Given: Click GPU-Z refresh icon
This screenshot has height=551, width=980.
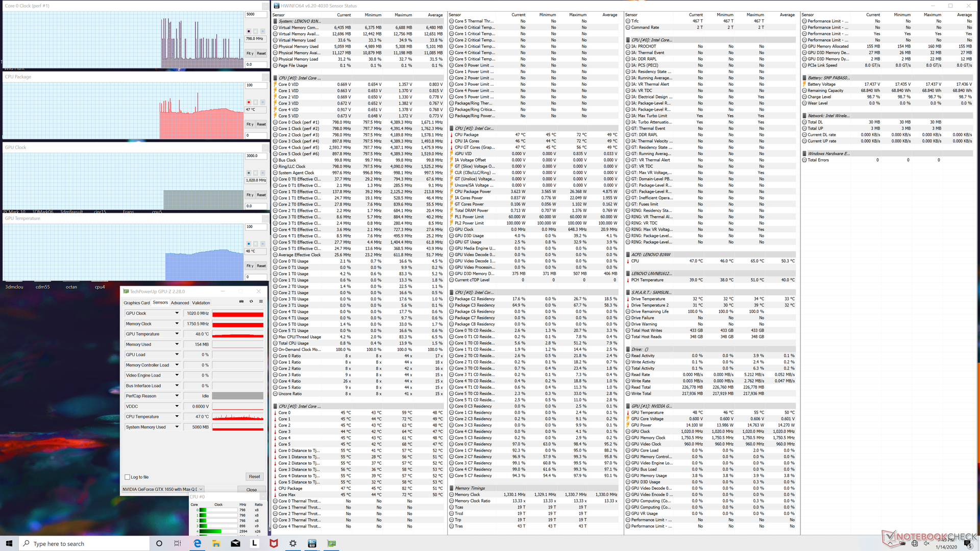Looking at the screenshot, I should pyautogui.click(x=251, y=302).
